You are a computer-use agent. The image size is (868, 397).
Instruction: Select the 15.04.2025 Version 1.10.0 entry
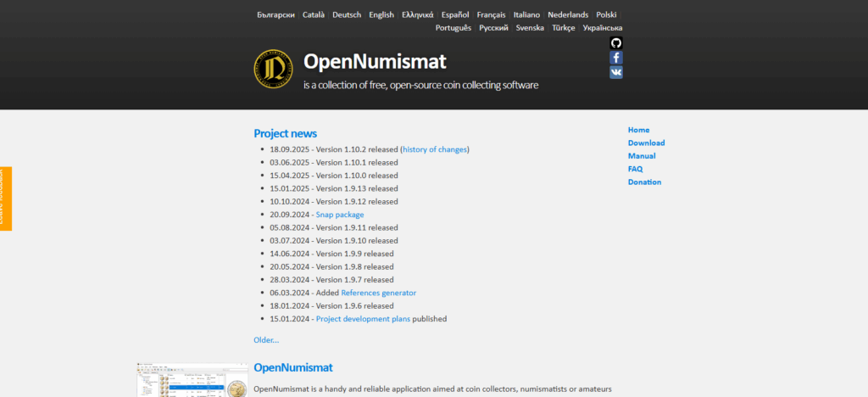[334, 176]
